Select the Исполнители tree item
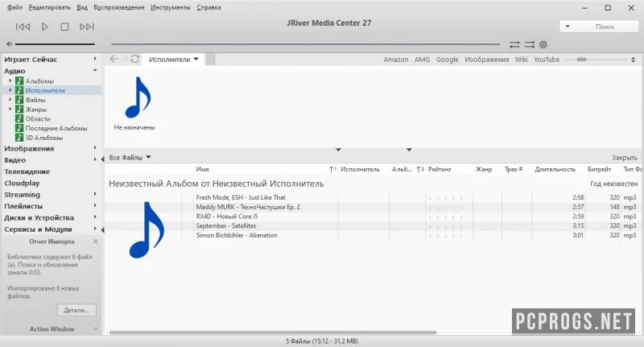This screenshot has width=644, height=347. point(45,90)
